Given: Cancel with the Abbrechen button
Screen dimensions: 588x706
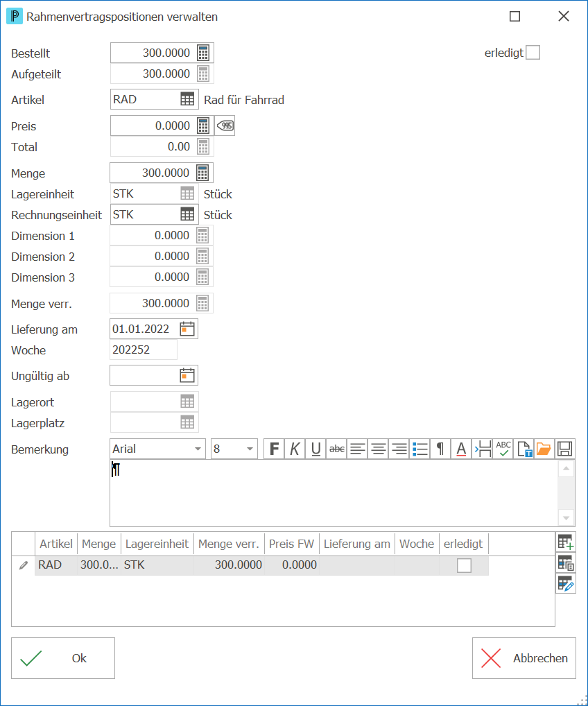Looking at the screenshot, I should (x=524, y=658).
